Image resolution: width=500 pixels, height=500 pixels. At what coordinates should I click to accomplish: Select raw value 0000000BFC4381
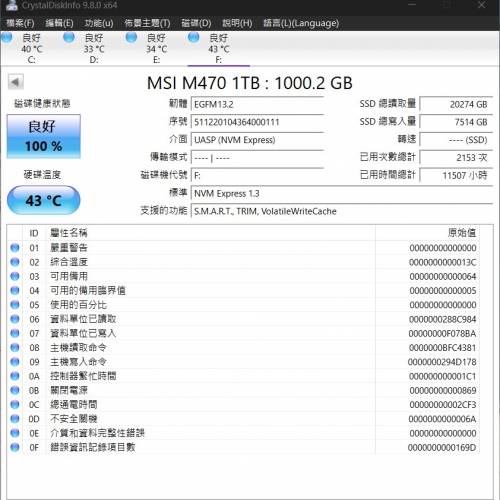[443, 348]
